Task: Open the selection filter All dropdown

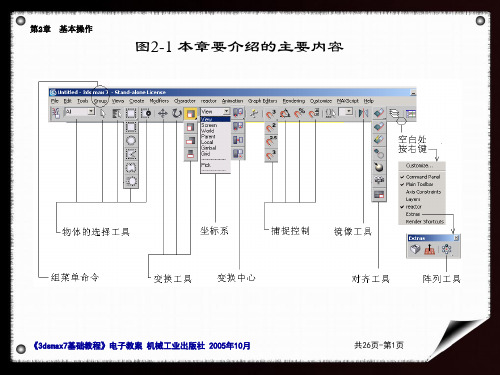Action: 80,112
